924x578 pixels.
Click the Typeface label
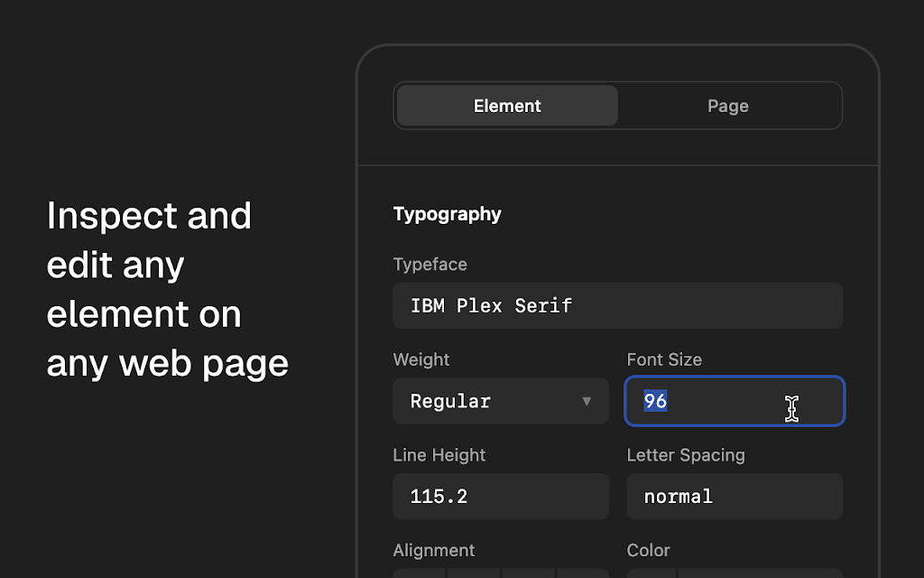(430, 265)
